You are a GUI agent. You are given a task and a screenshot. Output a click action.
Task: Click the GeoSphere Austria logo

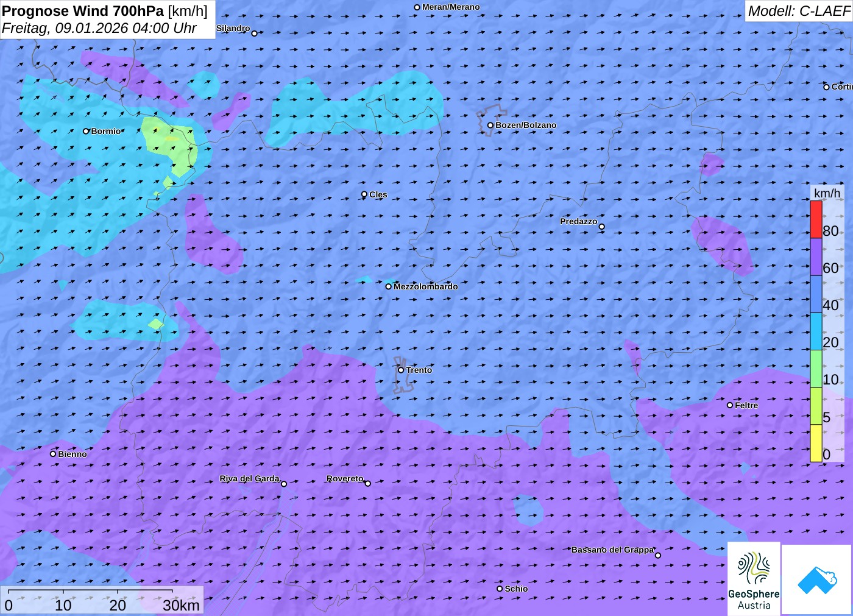coord(754,578)
